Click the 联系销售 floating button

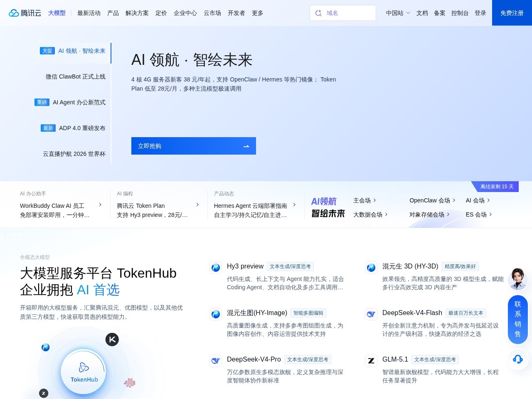coord(518,319)
